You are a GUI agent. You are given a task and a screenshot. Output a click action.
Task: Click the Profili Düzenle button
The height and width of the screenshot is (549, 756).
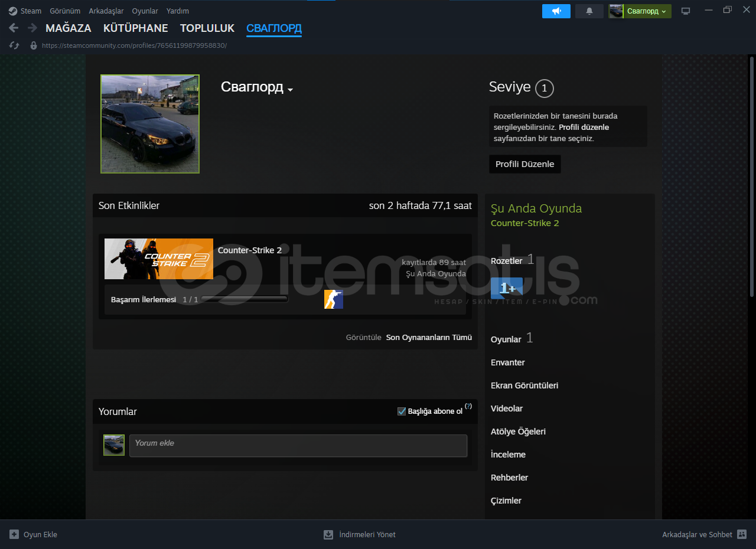(x=525, y=164)
